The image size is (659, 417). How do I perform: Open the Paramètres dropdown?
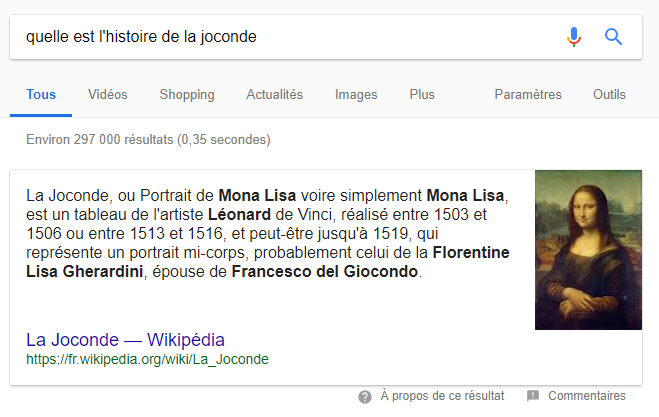528,95
